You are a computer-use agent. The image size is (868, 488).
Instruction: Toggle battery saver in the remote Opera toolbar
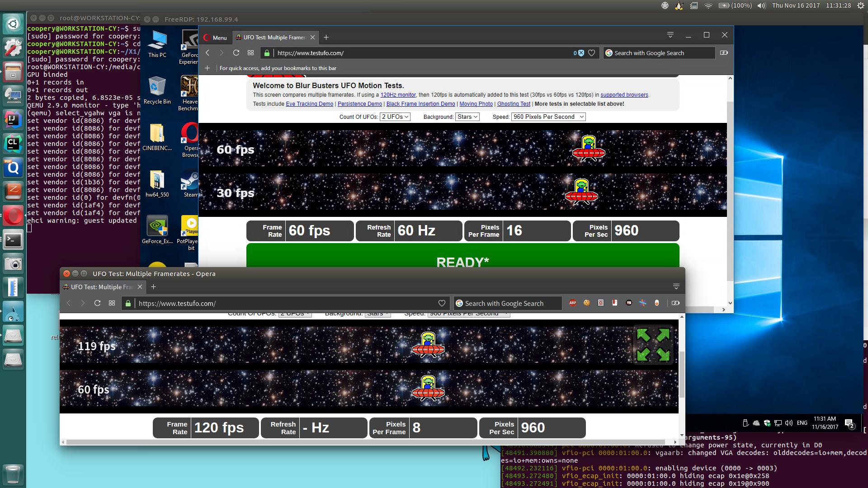724,53
